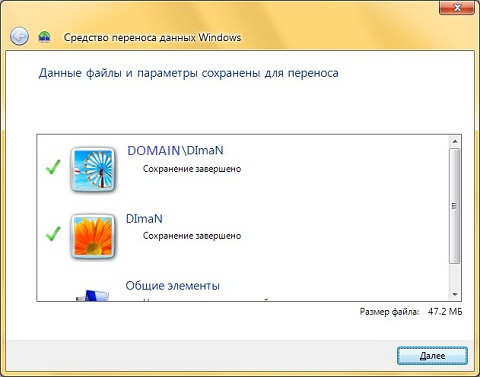This screenshot has width=480, height=377.
Task: Click the list's vertical scrollbar thumb
Action: click(455, 206)
